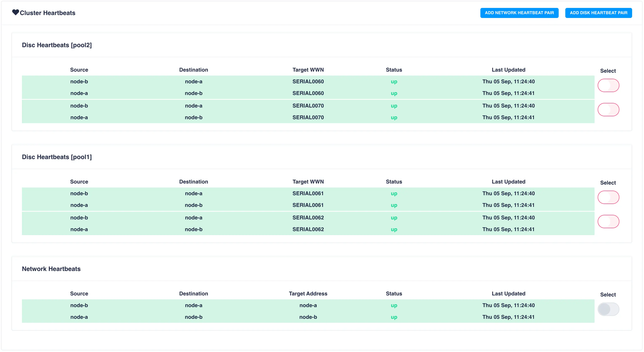Click SERIAL0060 cell in node-a source row

point(308,93)
